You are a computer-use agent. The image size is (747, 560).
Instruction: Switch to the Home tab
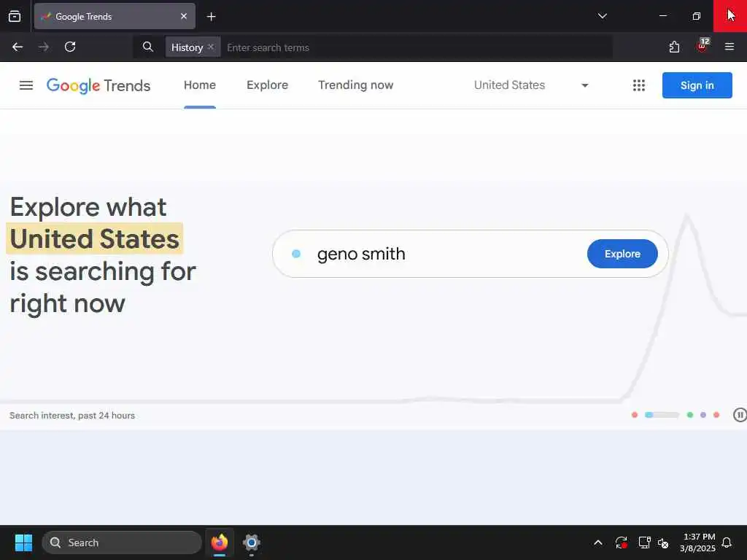coord(200,85)
